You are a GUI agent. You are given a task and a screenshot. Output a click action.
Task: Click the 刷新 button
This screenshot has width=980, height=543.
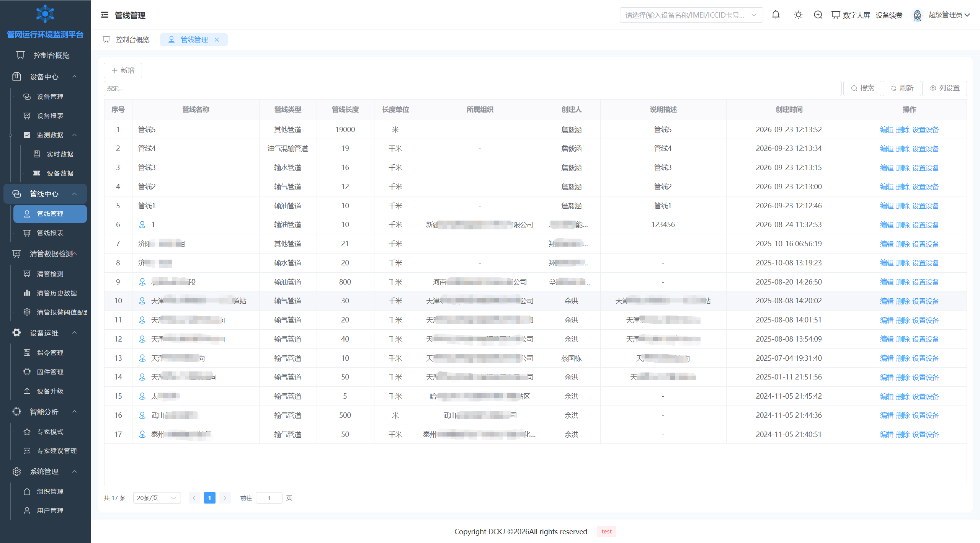902,88
